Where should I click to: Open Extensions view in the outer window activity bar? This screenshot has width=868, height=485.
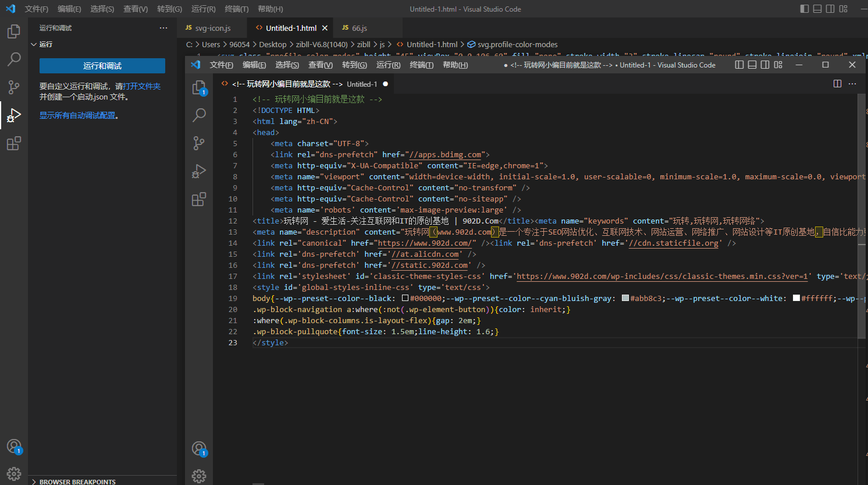point(14,143)
